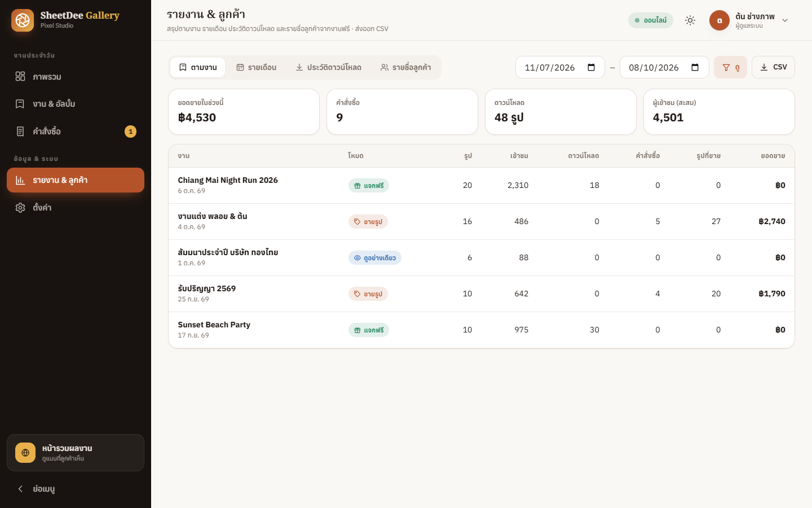Image resolution: width=812 pixels, height=508 pixels.
Task: Open ภาพรวม dashboard in sidebar
Action: [x=76, y=76]
